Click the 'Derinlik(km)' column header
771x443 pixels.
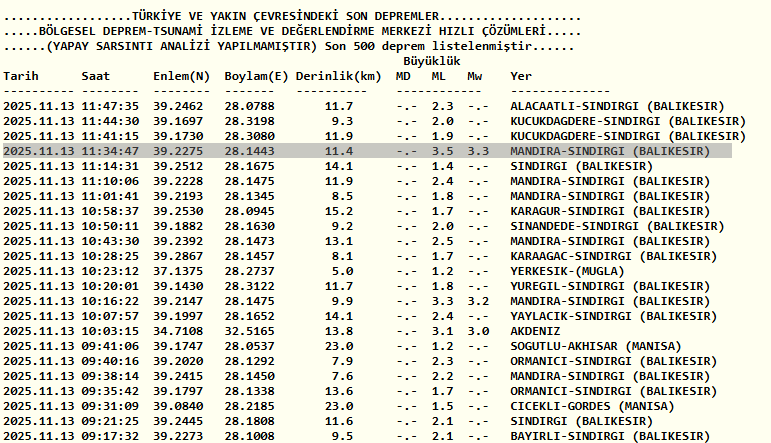tap(338, 76)
